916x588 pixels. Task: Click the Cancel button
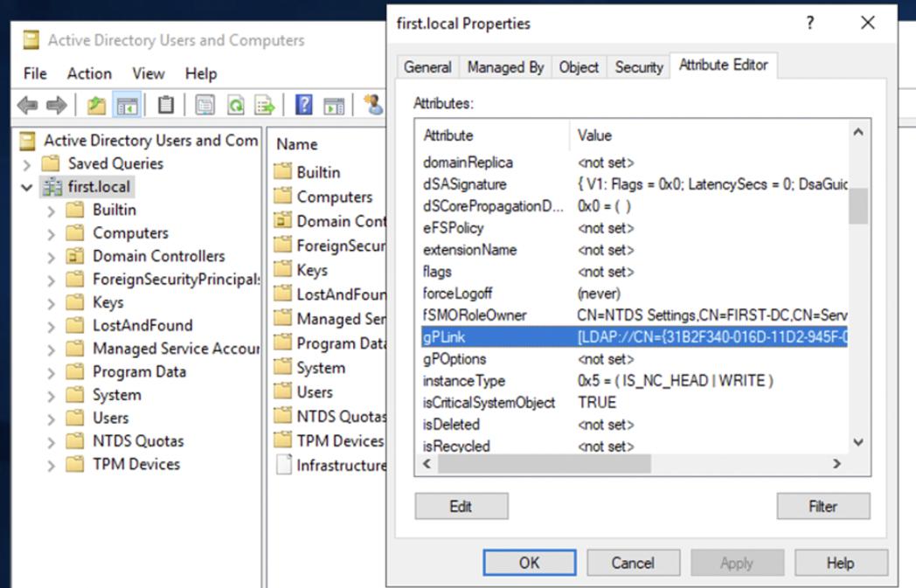click(x=634, y=563)
